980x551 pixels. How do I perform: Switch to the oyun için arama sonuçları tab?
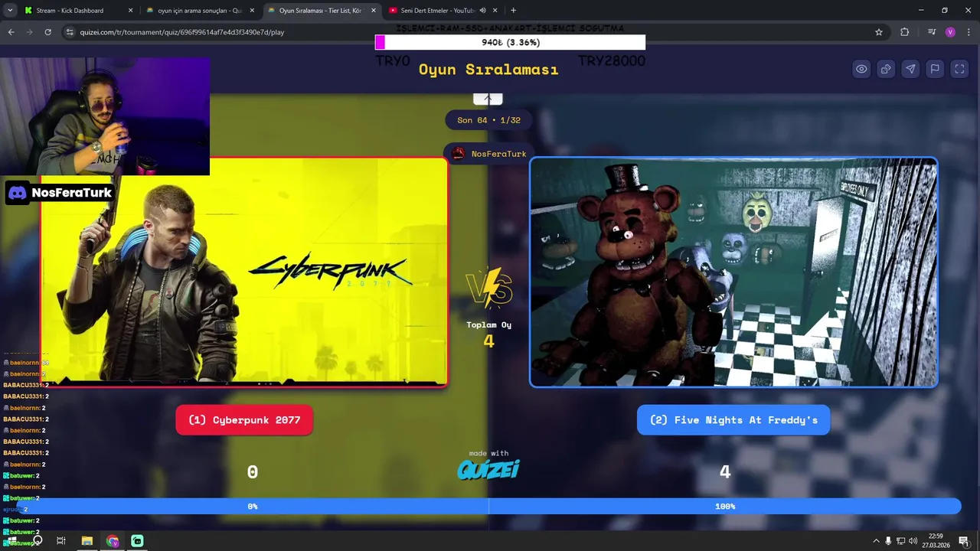[200, 11]
